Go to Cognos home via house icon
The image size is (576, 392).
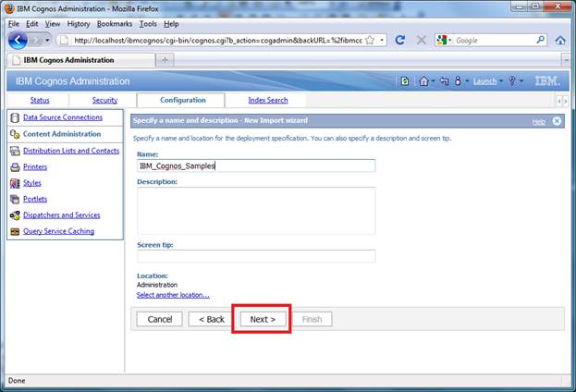tap(423, 80)
